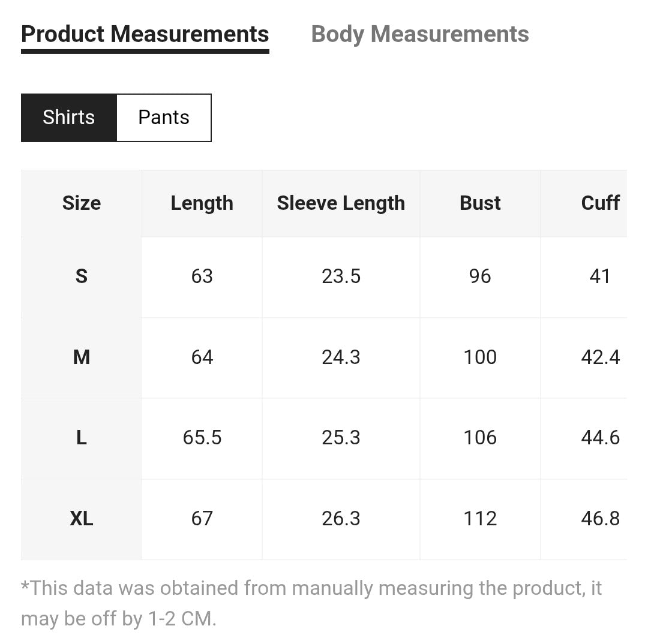Click the 23.5 sleeve length cell
648x644 pixels.
point(341,276)
